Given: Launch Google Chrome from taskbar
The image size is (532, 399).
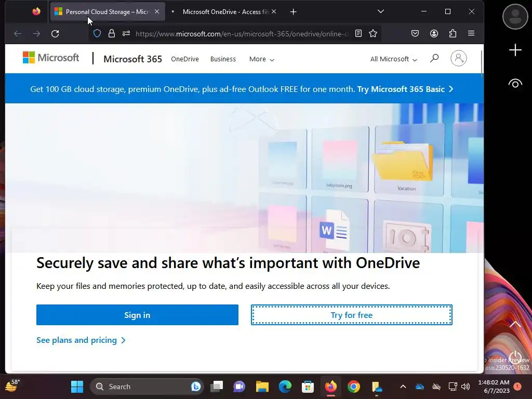Looking at the screenshot, I should pyautogui.click(x=353, y=387).
